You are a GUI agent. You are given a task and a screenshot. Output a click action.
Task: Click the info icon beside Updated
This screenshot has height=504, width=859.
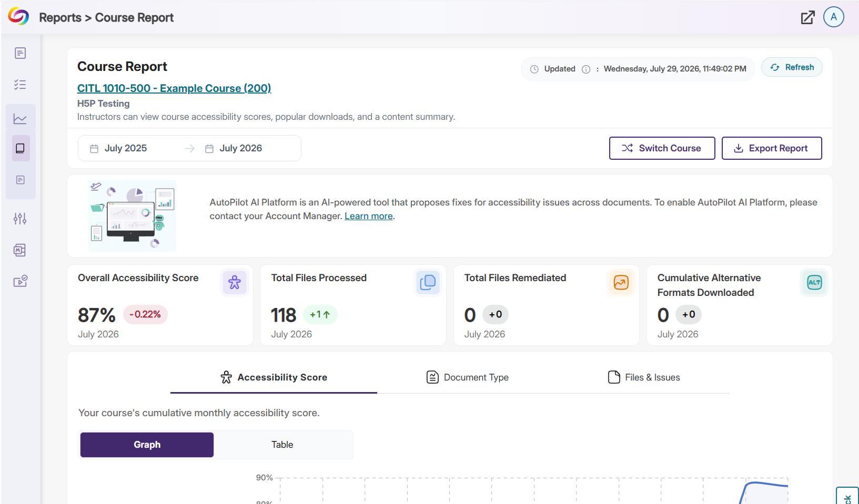pyautogui.click(x=586, y=69)
